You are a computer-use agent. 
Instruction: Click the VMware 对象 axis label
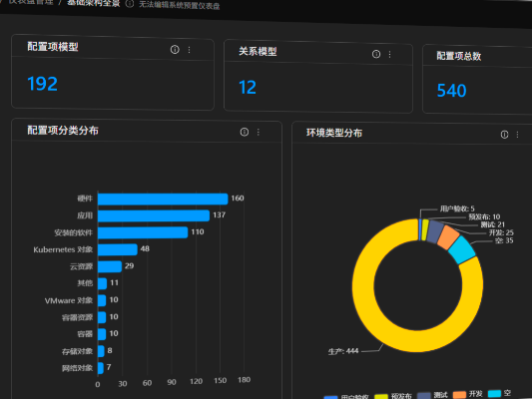tap(69, 300)
